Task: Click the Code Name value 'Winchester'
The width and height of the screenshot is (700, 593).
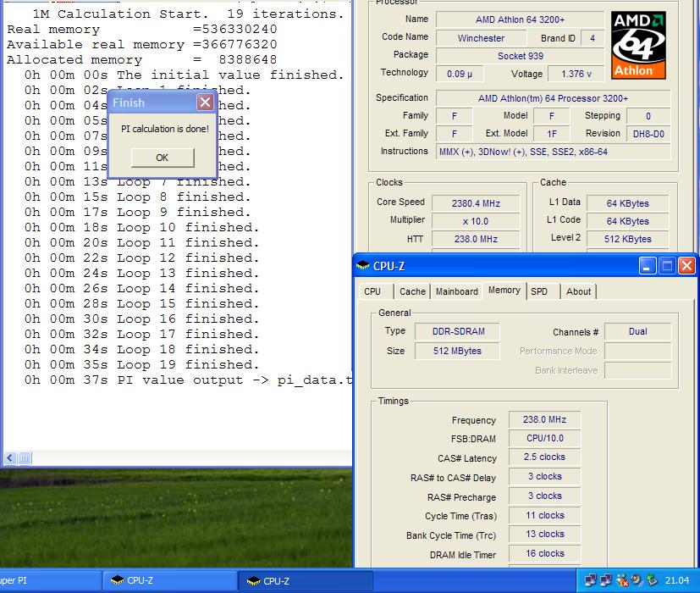Action: point(482,38)
